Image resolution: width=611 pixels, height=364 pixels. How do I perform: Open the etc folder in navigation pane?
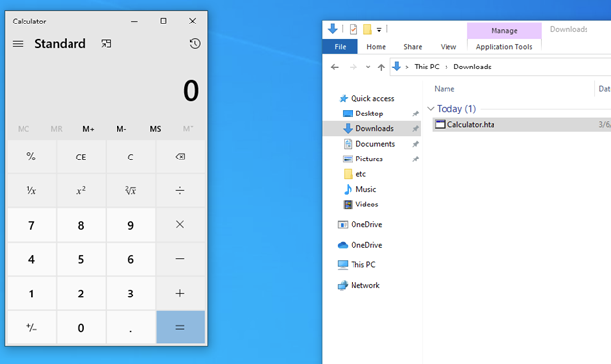361,174
